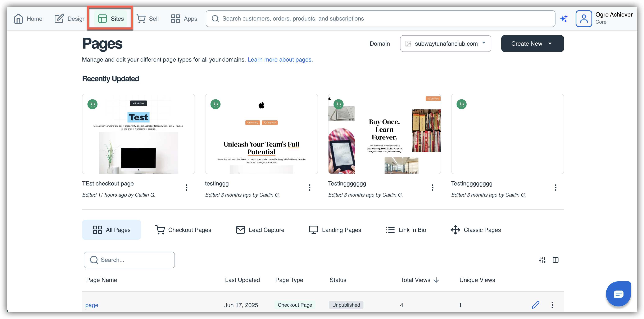Open three-dot menu for TEst checkout page
The height and width of the screenshot is (319, 644).
coord(186,187)
